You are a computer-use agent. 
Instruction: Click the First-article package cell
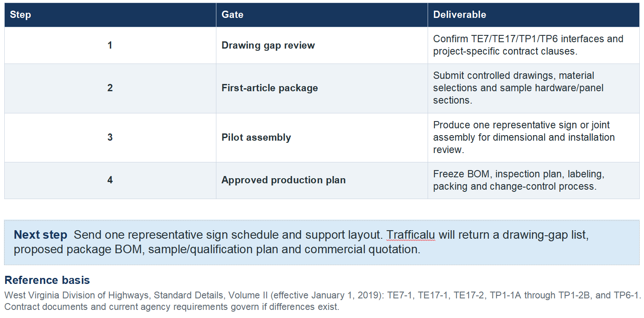click(322, 88)
